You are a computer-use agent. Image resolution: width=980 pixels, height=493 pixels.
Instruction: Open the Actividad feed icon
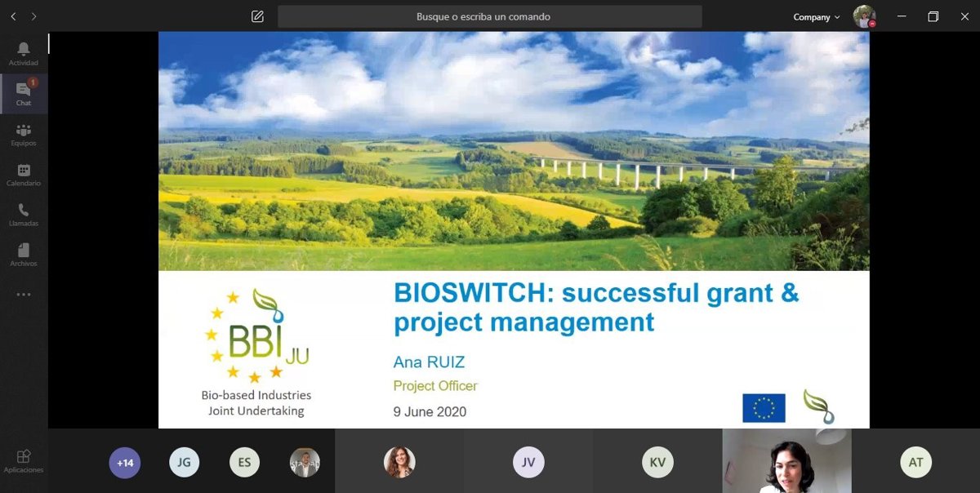click(x=24, y=53)
